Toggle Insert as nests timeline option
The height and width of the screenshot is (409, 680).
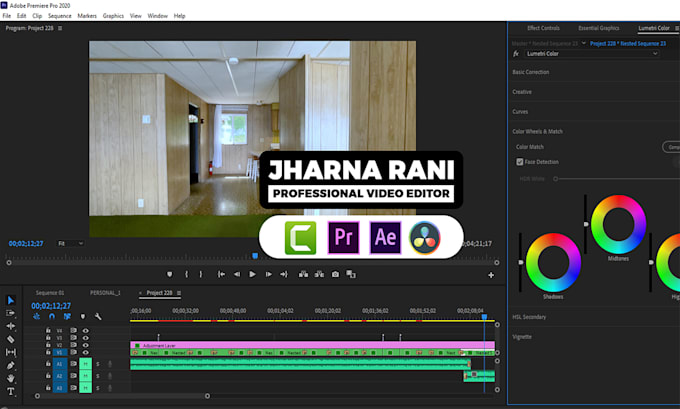pos(36,317)
